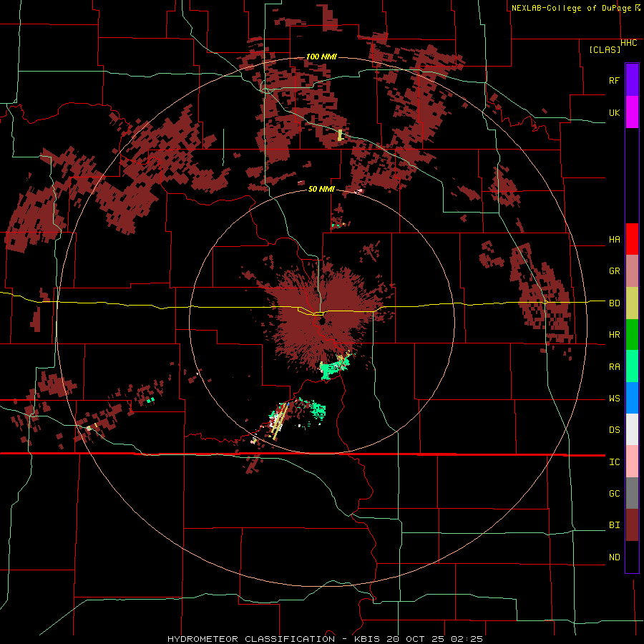
Task: Click the brown BI legend swatch
Action: click(x=632, y=525)
